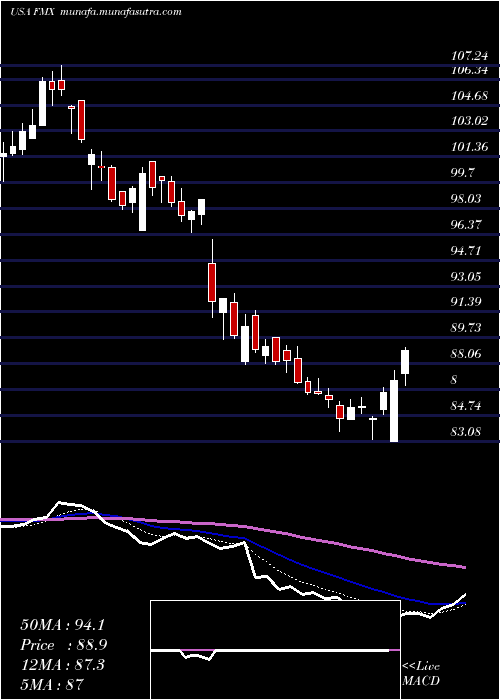Click the '12MA : 87.3' readout
Screen dimensions: 500x700
click(62, 664)
